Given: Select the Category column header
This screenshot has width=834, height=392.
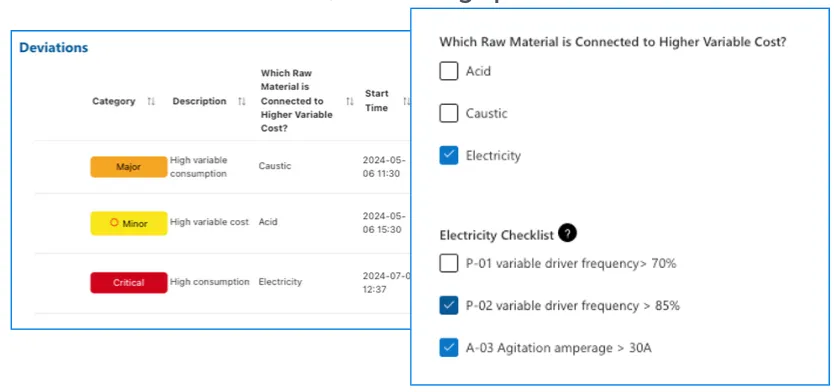Looking at the screenshot, I should (x=114, y=101).
